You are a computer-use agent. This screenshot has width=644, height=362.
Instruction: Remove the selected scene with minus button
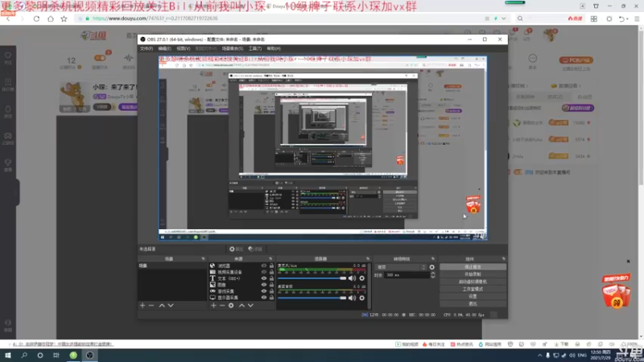tap(151, 306)
